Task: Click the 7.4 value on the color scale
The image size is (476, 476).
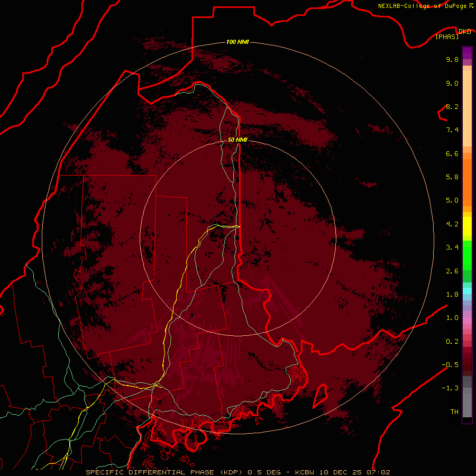Action: click(452, 130)
